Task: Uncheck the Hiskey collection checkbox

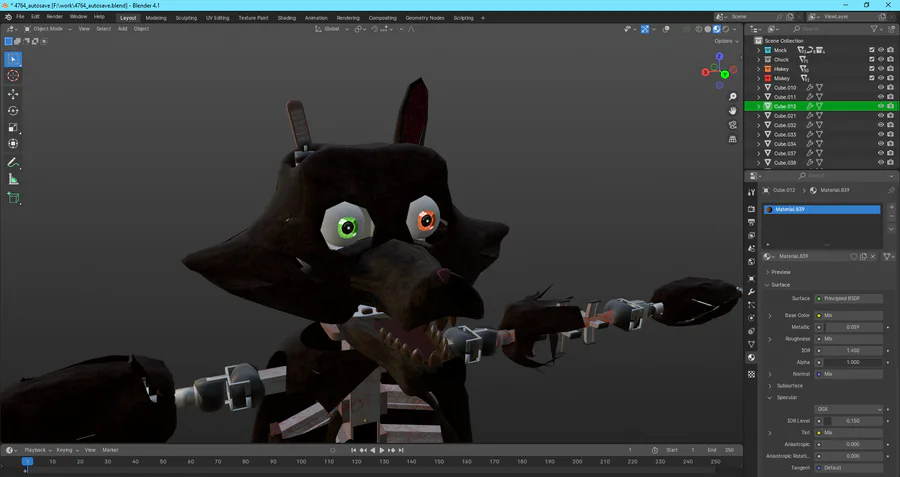Action: [x=871, y=69]
